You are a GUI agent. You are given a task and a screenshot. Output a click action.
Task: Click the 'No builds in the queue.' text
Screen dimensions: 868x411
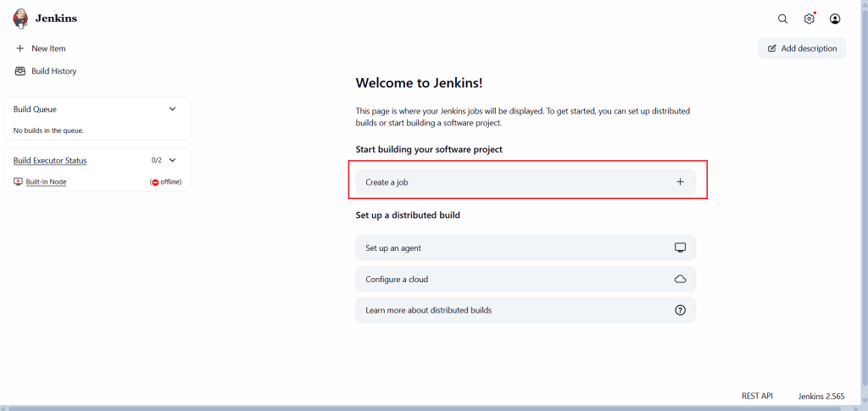click(x=48, y=131)
